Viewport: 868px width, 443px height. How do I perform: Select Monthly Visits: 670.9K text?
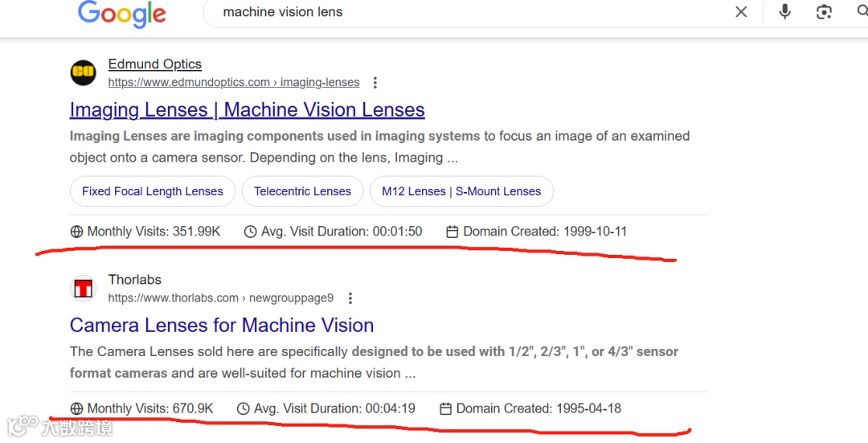pos(150,408)
